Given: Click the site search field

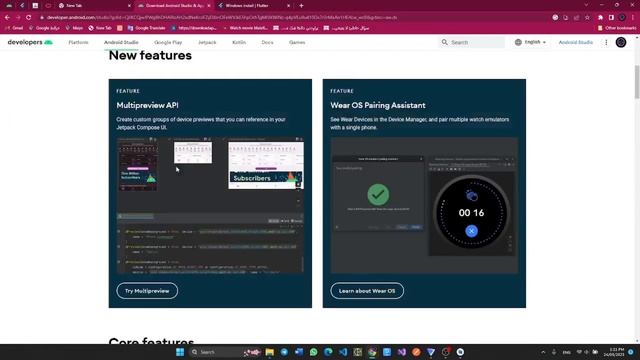Looking at the screenshot, I should [x=472, y=42].
